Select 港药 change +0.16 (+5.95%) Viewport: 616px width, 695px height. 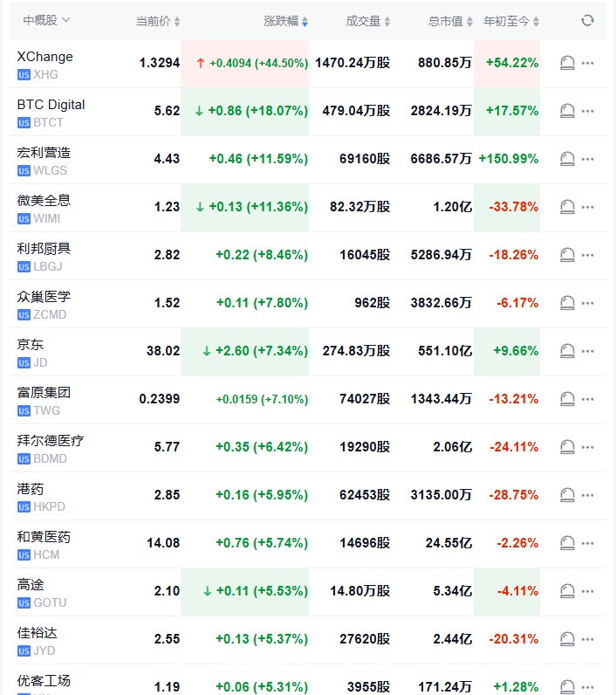pos(262,495)
